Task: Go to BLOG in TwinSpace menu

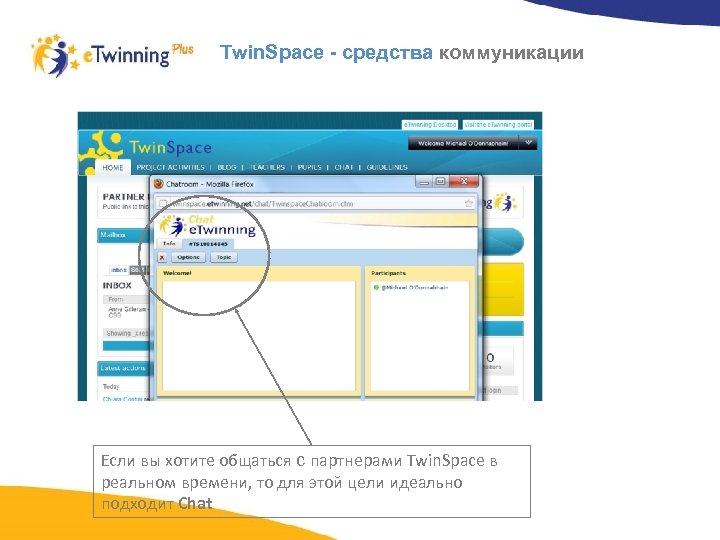Action: click(x=227, y=167)
